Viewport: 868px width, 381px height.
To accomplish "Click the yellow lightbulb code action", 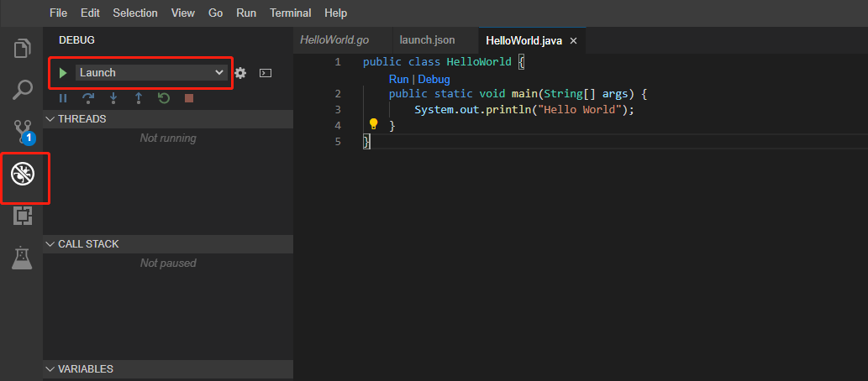I will coord(374,123).
